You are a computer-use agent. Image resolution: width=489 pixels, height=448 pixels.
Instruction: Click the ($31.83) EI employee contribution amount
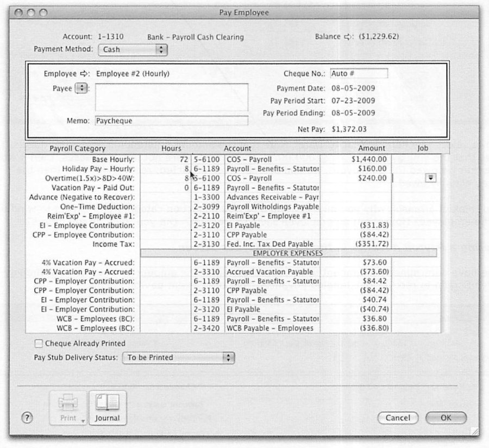[x=374, y=225]
